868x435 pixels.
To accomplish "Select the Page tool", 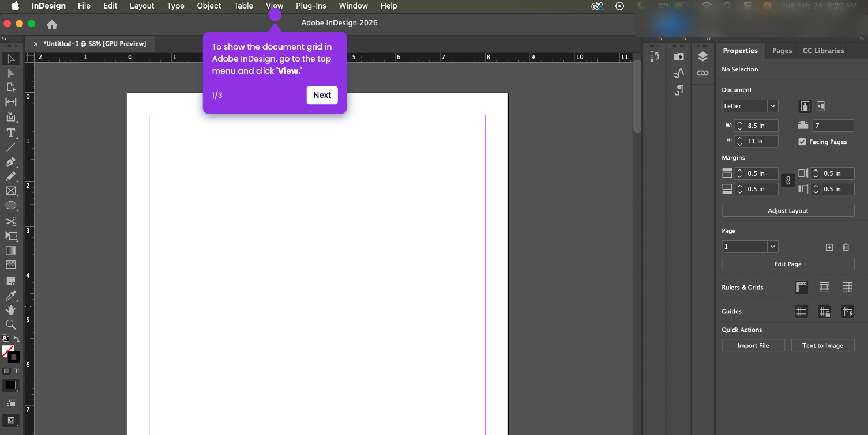I will point(11,88).
